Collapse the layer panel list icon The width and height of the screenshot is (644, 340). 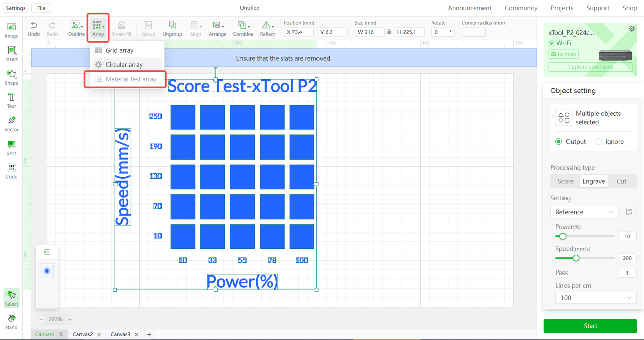point(47,252)
